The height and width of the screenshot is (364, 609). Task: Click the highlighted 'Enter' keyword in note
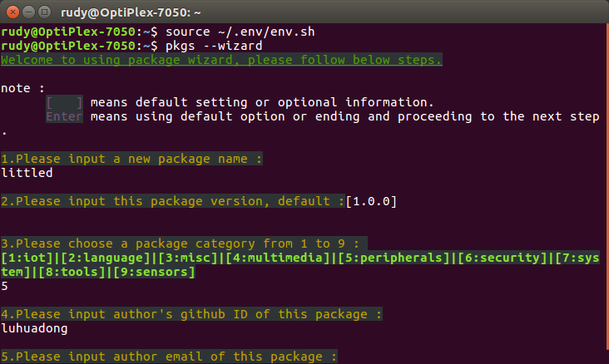(x=64, y=116)
